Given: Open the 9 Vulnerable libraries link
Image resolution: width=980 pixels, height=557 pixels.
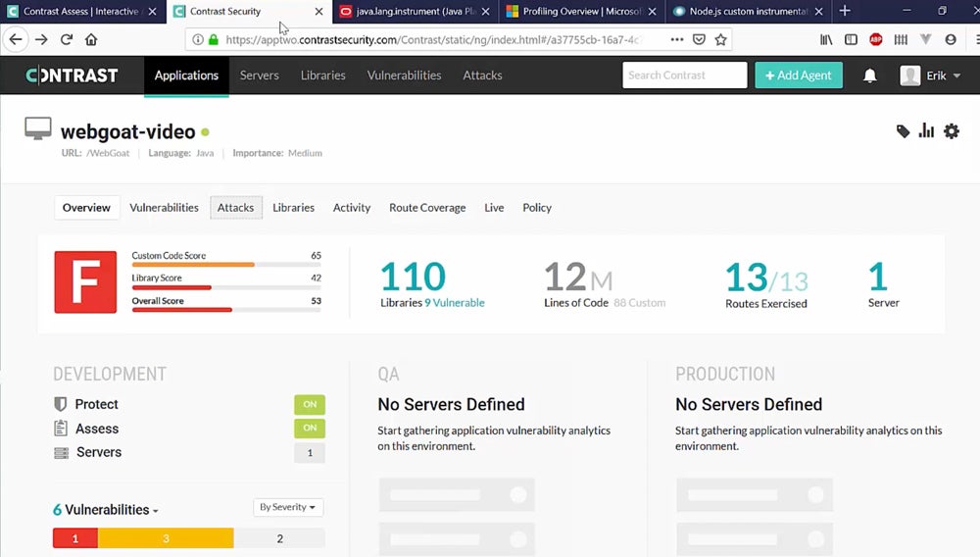Looking at the screenshot, I should tap(454, 303).
